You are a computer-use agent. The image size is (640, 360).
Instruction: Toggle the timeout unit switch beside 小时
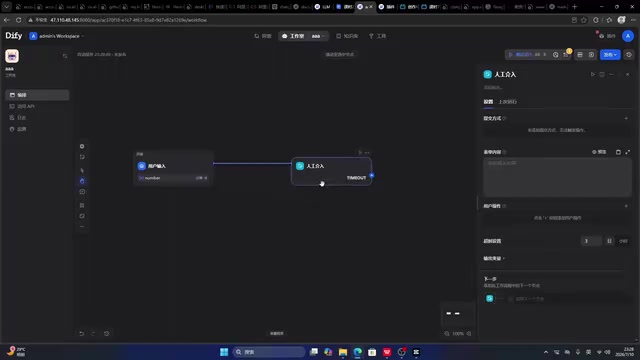click(x=609, y=241)
